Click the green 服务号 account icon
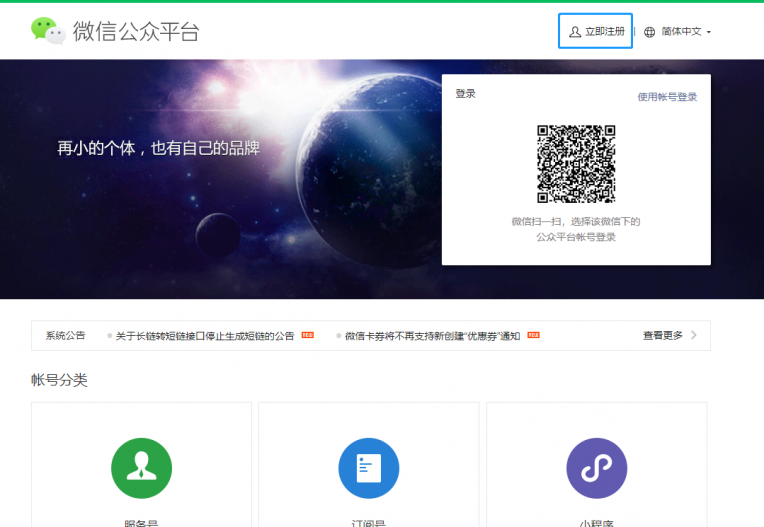The height and width of the screenshot is (527, 764). pyautogui.click(x=141, y=468)
